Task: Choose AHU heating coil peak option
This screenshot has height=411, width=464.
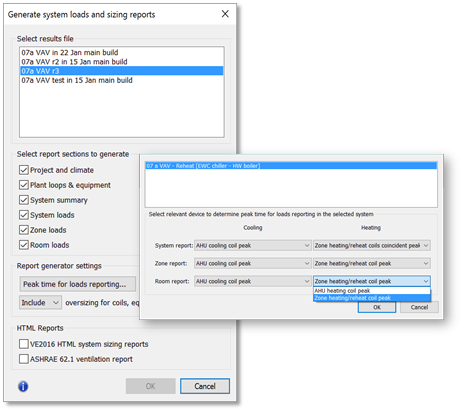Action: tap(372, 291)
